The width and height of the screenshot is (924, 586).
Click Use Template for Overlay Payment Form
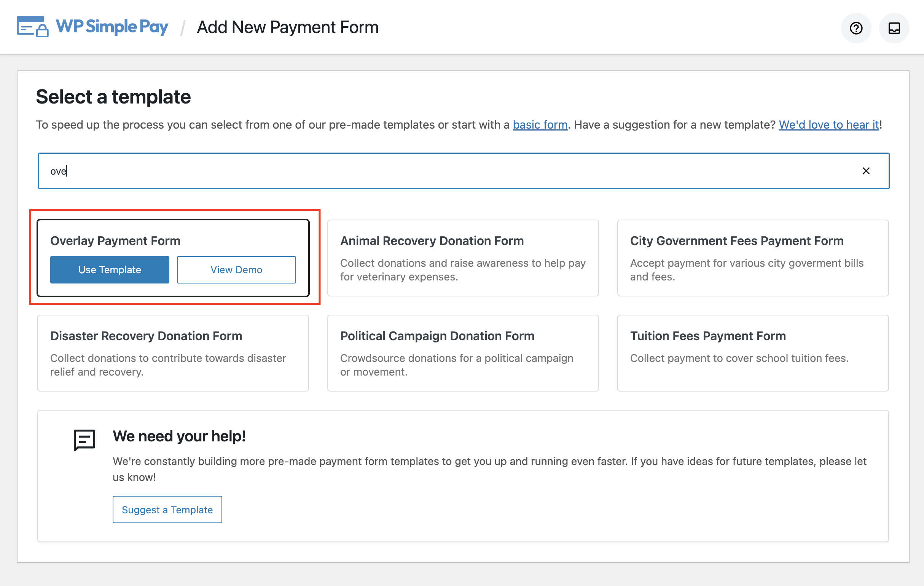[109, 269]
